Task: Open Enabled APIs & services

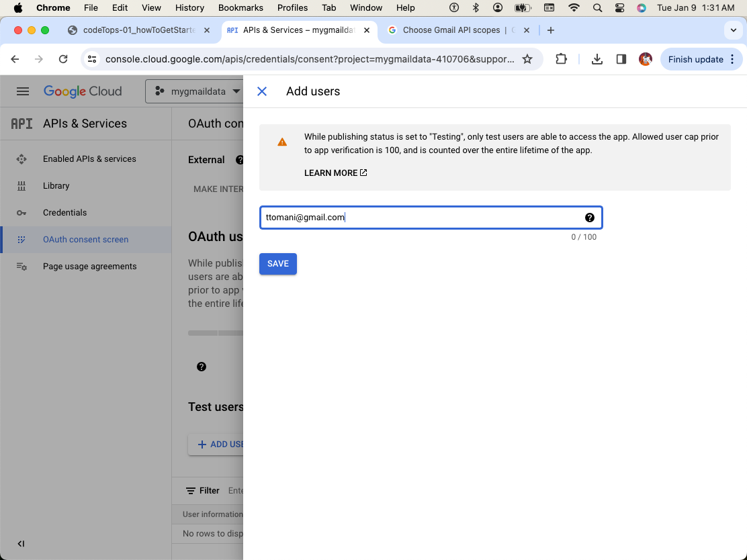Action: pyautogui.click(x=89, y=159)
